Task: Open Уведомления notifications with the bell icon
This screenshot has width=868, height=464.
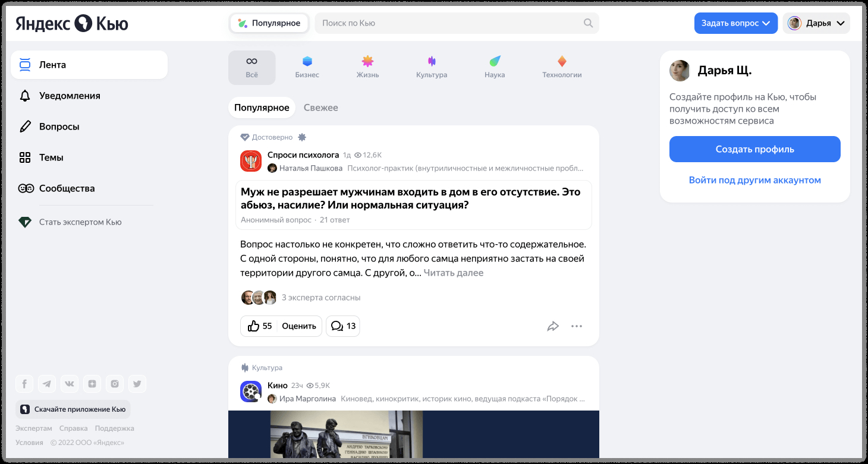Action: click(x=89, y=96)
